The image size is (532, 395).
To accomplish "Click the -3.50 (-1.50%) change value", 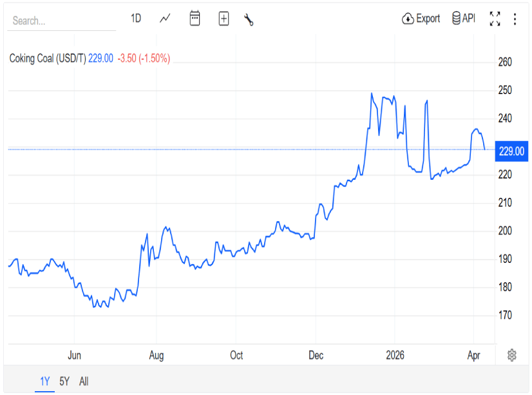I will [x=144, y=59].
